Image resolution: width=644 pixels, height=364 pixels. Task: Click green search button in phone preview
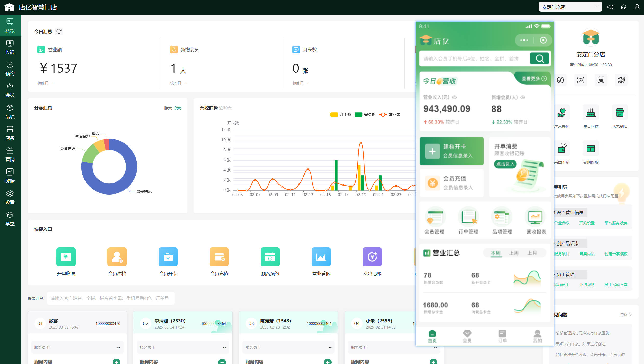539,59
